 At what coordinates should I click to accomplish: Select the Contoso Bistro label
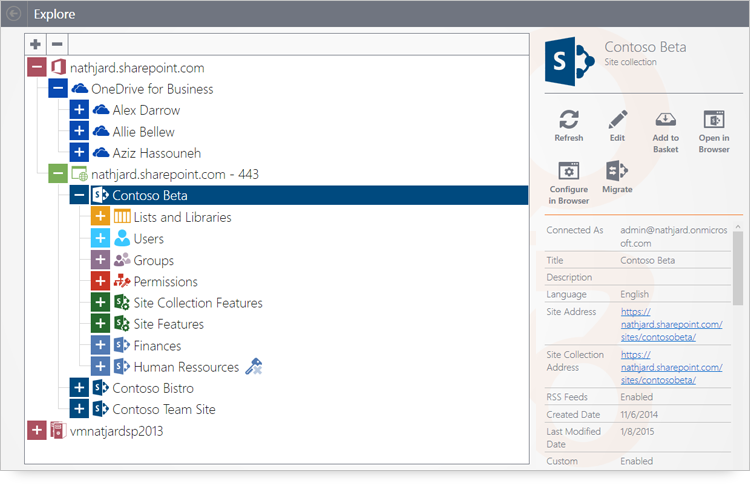point(153,388)
